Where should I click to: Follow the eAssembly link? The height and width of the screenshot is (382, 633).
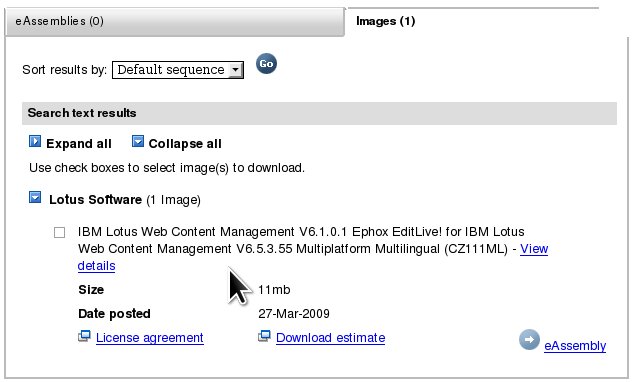(575, 346)
